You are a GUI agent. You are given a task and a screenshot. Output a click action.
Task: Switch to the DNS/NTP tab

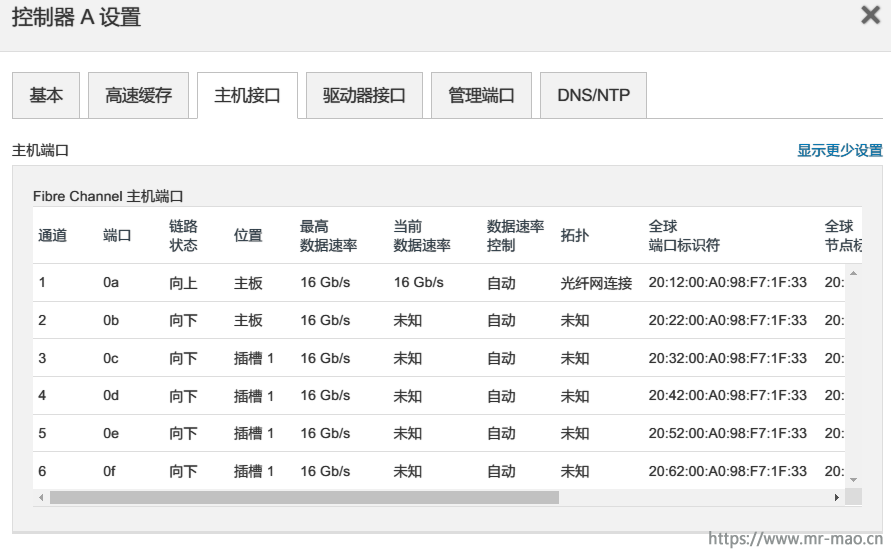[x=593, y=95]
